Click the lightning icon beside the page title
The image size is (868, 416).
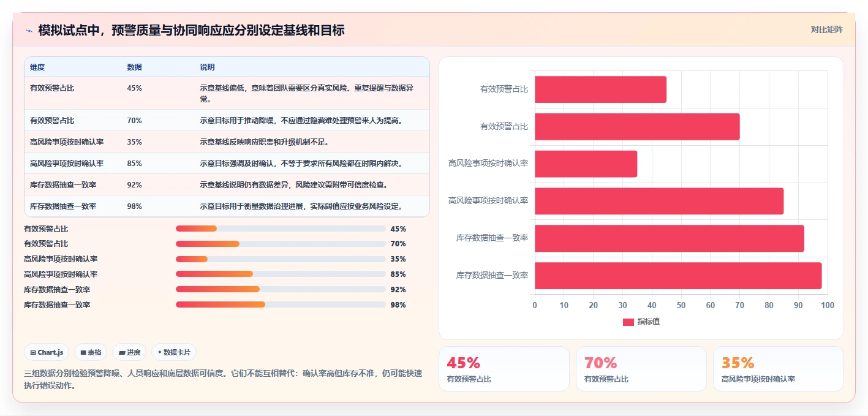pyautogui.click(x=29, y=30)
